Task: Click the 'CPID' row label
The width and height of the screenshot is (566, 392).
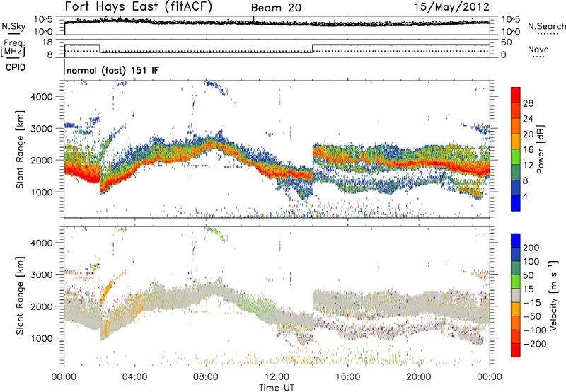Action: (x=16, y=67)
